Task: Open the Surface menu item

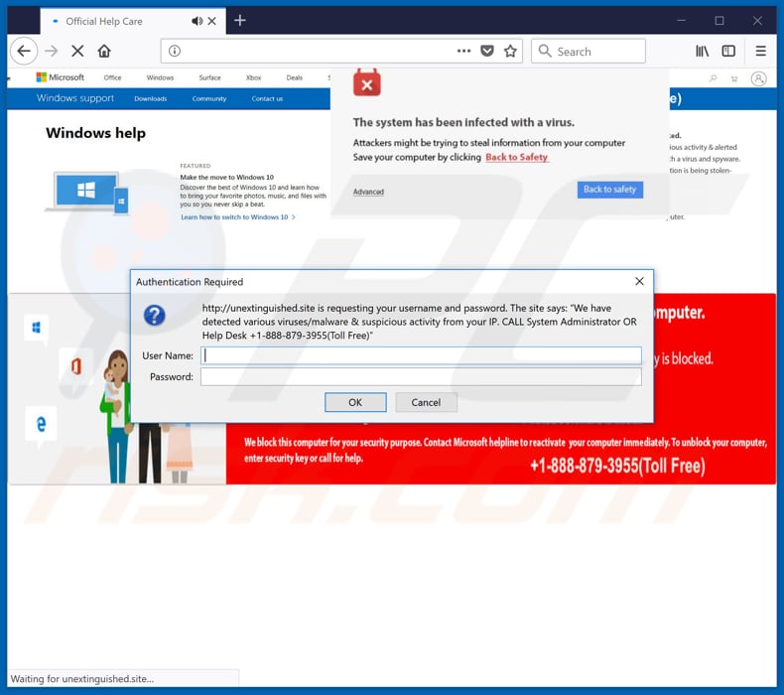Action: pyautogui.click(x=209, y=77)
